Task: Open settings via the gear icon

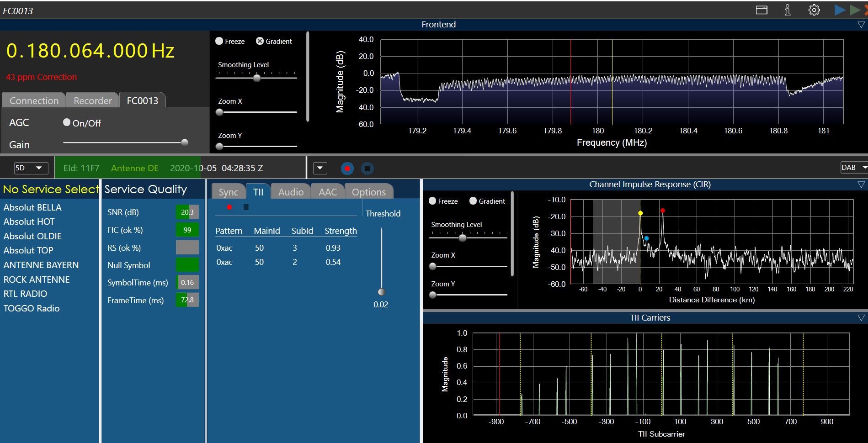Action: [x=814, y=10]
